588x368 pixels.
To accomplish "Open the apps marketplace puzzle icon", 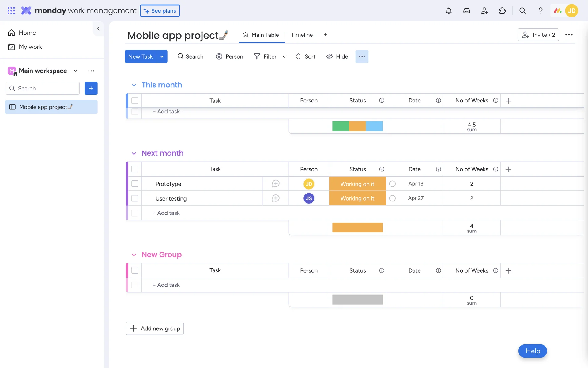I will click(x=502, y=11).
